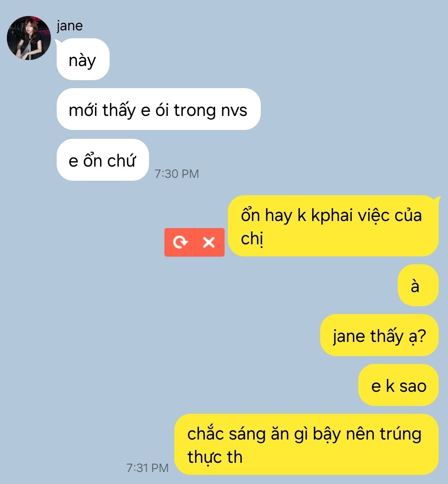The height and width of the screenshot is (484, 448).
Task: Select the 'chắc sáng ăn gì bậy' message bubble
Action: point(307,445)
